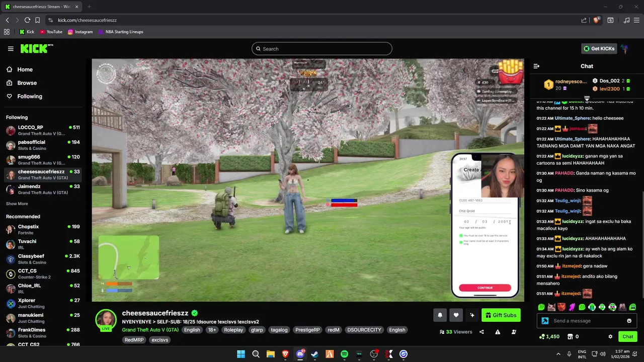644x362 pixels.
Task: Open the browser music playlist icon
Action: (x=626, y=20)
